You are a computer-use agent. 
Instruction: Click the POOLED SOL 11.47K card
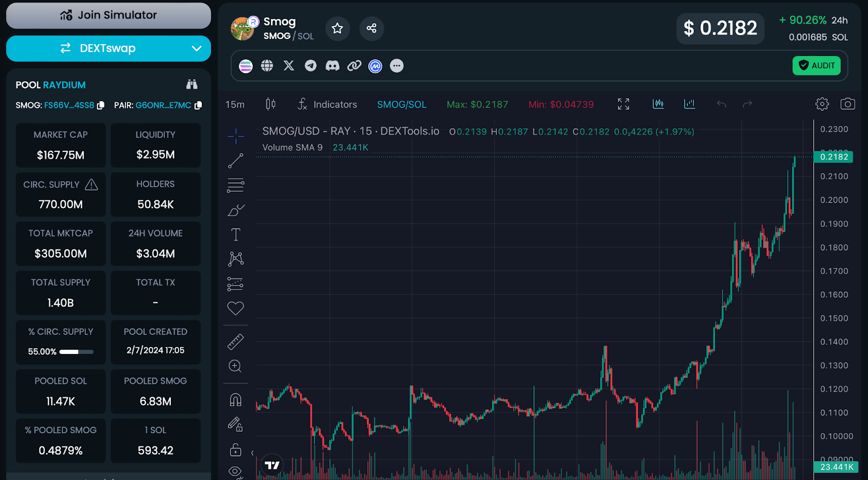pos(61,391)
